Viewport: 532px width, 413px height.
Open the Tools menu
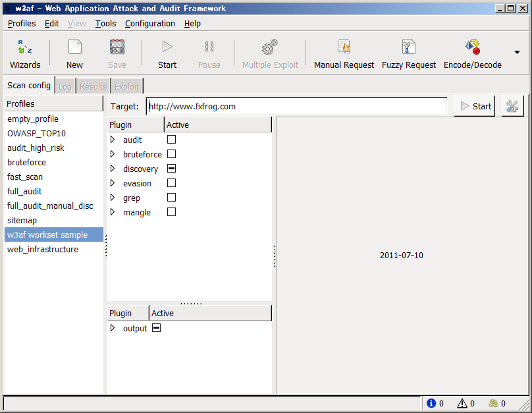pos(105,24)
